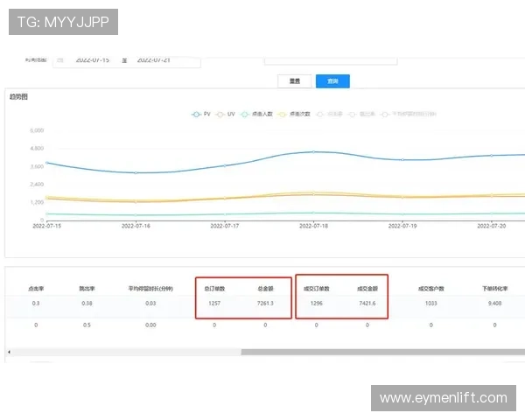Click PV data point at 2022-07-17
This screenshot has width=525, height=420.
click(225, 165)
